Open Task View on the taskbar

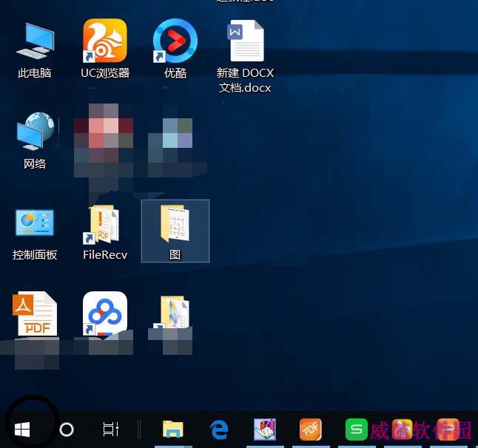(111, 430)
